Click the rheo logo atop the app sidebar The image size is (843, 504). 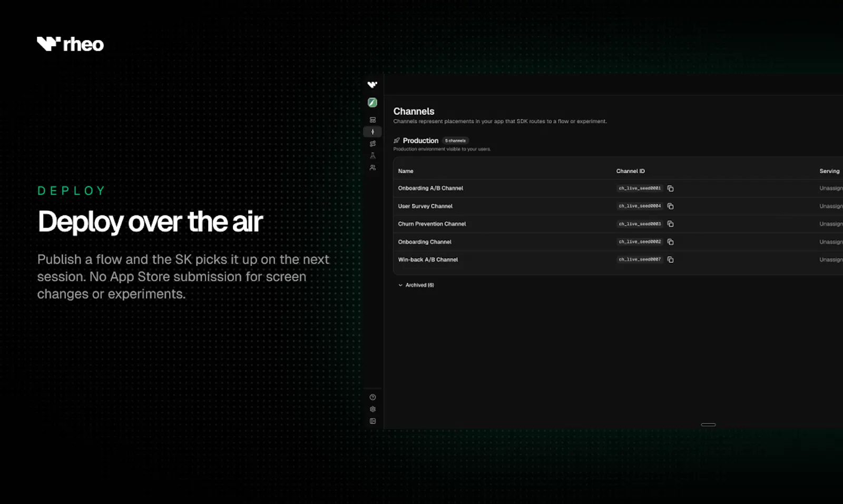(x=373, y=85)
